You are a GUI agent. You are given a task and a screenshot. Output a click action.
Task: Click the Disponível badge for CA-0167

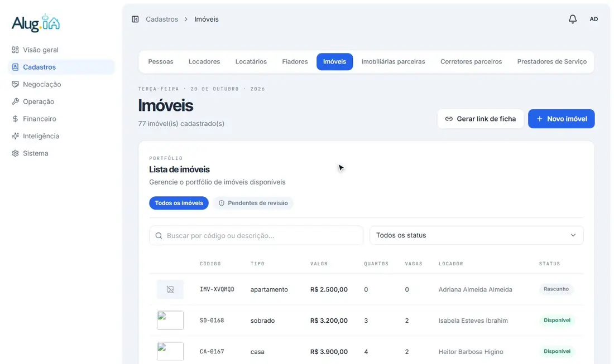[x=557, y=351]
